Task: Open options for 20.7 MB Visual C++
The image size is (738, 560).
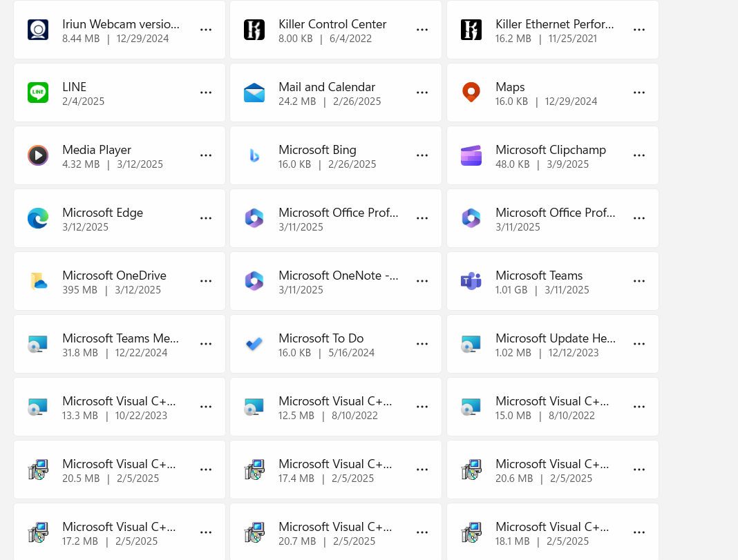Action: [422, 532]
